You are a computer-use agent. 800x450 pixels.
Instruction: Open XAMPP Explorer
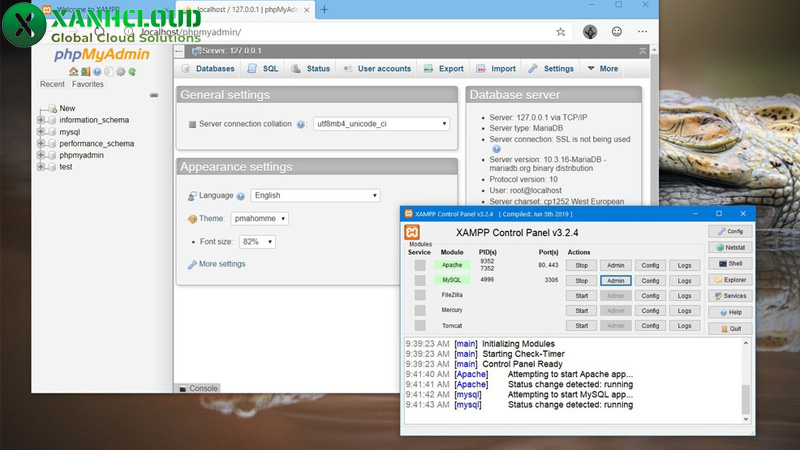(x=730, y=280)
